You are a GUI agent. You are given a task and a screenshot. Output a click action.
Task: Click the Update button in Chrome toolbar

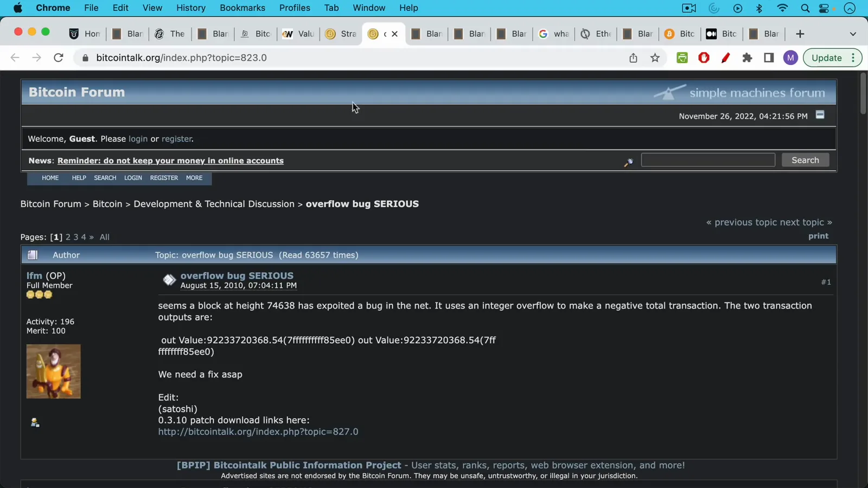pos(826,57)
